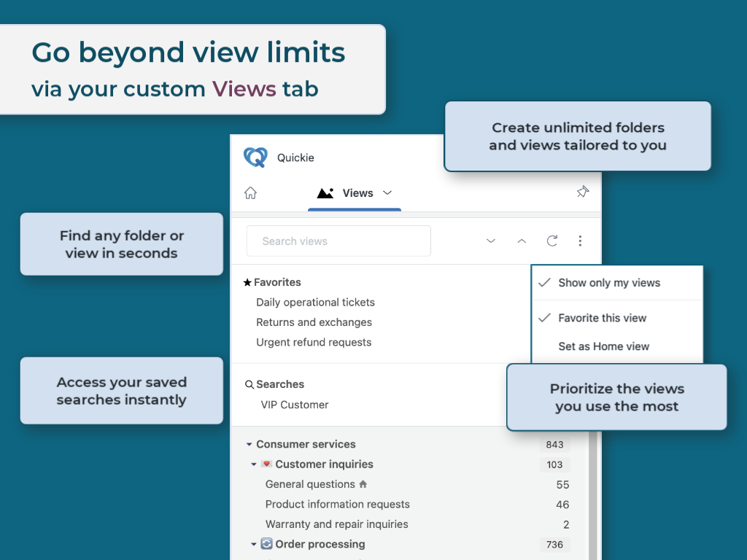
Task: Open the VIP Customer saved search
Action: tap(295, 405)
